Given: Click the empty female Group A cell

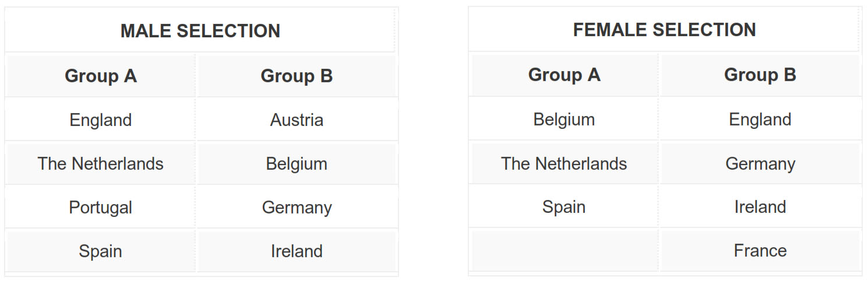Looking at the screenshot, I should [564, 250].
